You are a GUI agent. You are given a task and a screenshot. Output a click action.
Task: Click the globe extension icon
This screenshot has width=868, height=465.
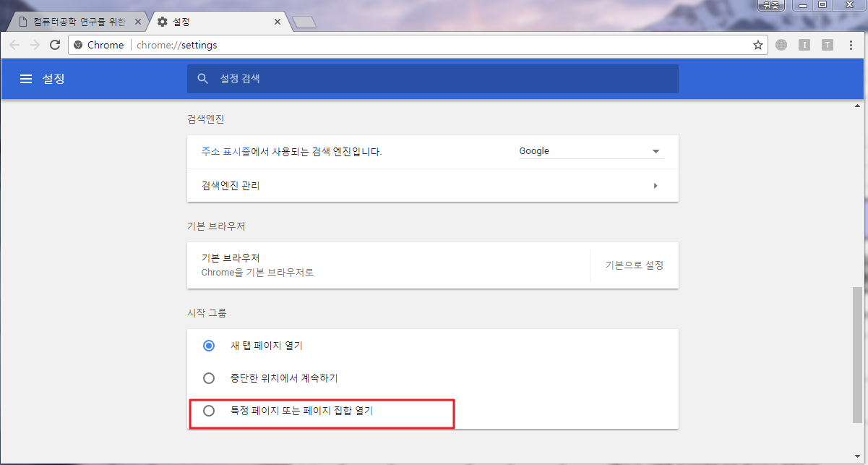click(781, 45)
